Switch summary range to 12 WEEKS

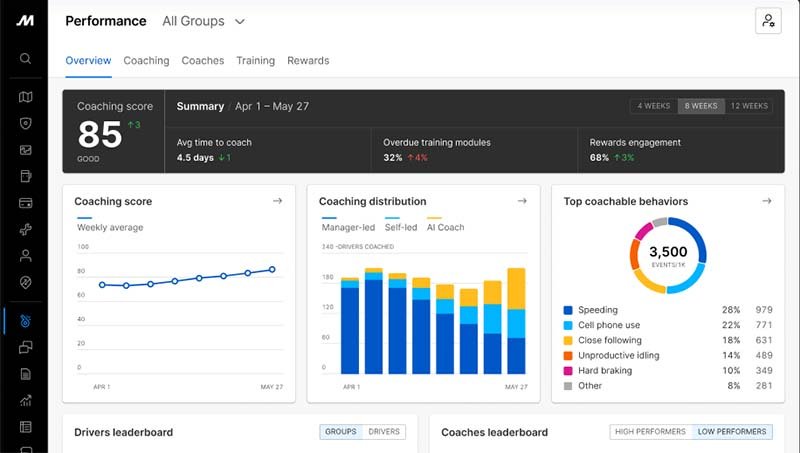(748, 106)
